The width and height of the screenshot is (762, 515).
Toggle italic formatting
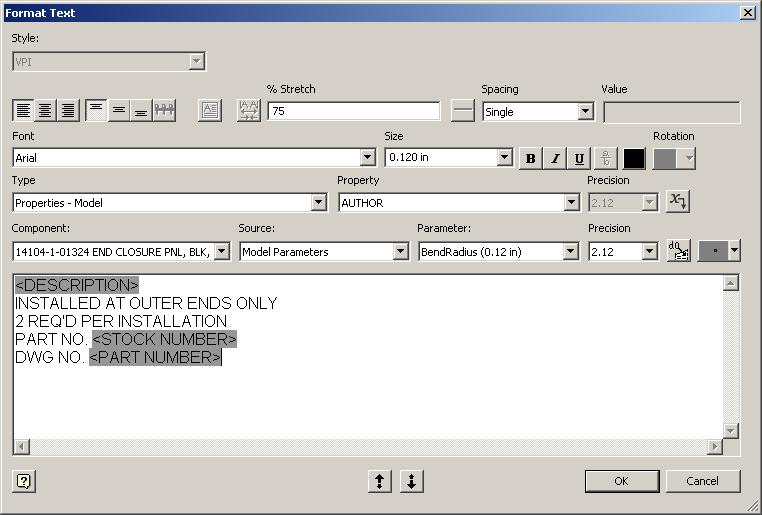(555, 158)
